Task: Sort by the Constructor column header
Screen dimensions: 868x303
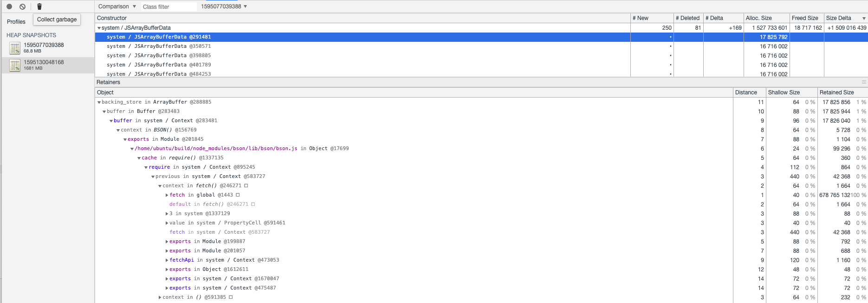Action: 363,18
